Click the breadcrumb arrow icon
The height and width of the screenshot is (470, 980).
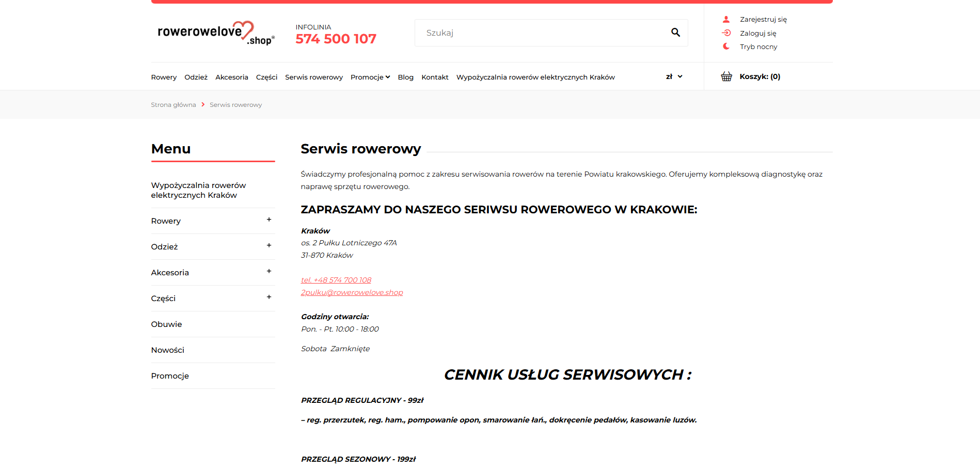tap(203, 104)
